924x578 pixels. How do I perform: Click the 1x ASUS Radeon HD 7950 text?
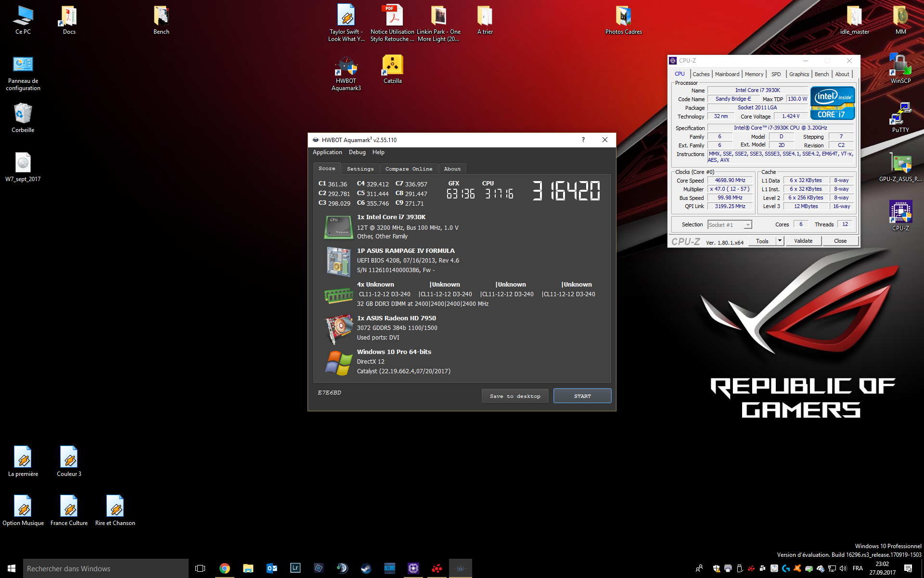click(x=397, y=318)
